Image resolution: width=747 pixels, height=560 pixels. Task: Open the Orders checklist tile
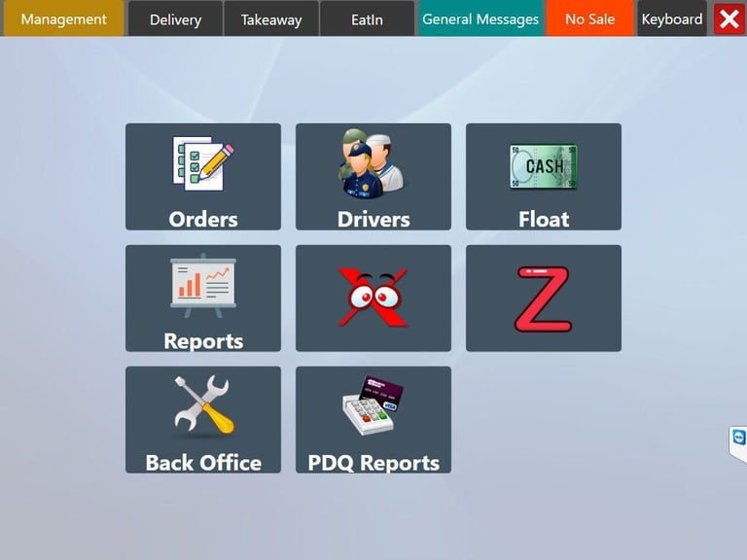(x=203, y=177)
